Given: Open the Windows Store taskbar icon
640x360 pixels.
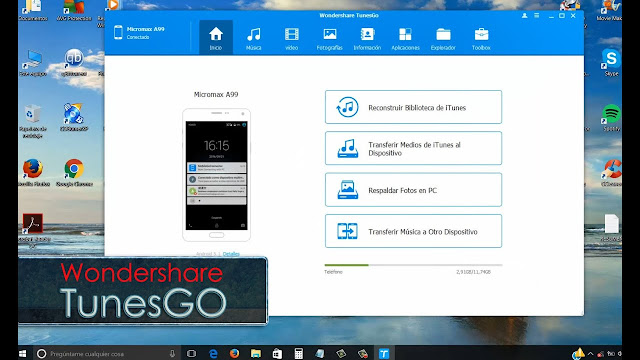Looking at the screenshot, I should [277, 353].
